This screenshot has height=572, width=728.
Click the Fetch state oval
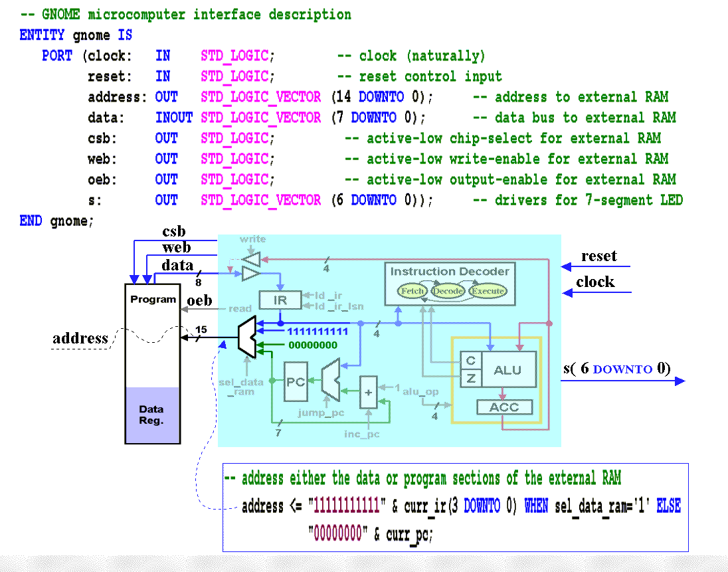[412, 291]
